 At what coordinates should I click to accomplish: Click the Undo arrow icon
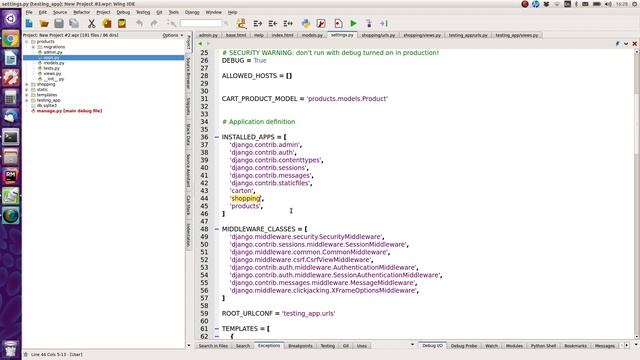[139, 24]
